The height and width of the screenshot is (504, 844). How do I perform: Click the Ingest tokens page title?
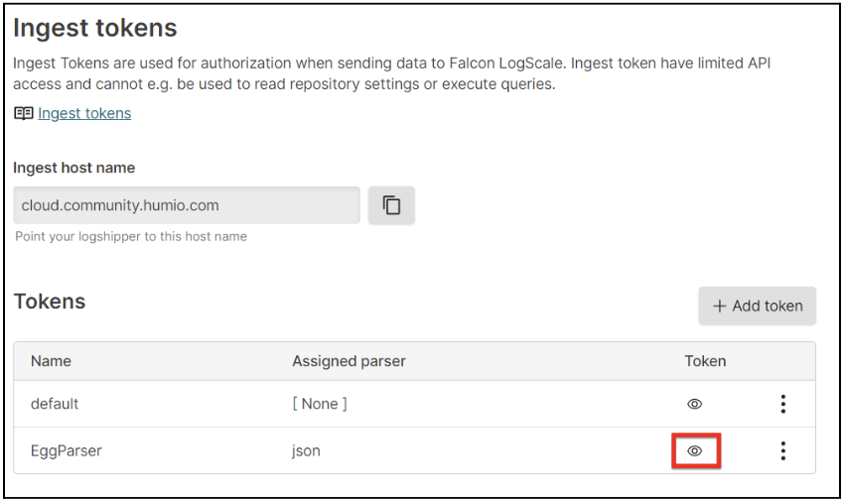point(95,28)
